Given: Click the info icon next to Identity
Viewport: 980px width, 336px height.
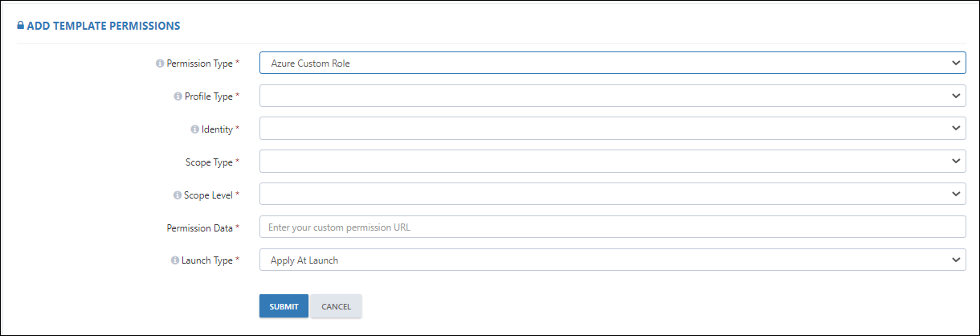Looking at the screenshot, I should 194,129.
